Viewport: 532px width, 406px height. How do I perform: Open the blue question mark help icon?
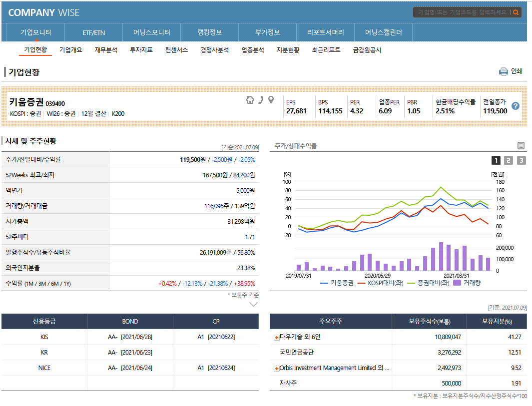516,106
